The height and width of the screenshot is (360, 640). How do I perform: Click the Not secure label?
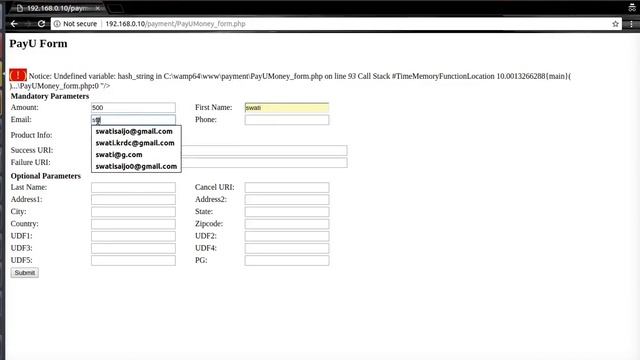coord(80,24)
